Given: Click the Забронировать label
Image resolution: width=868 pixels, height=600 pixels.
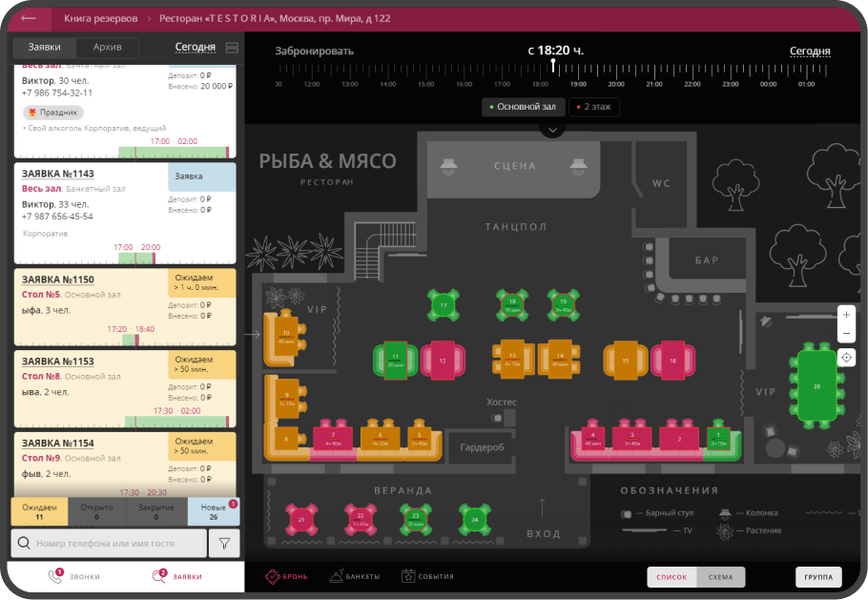Looking at the screenshot, I should pos(315,51).
